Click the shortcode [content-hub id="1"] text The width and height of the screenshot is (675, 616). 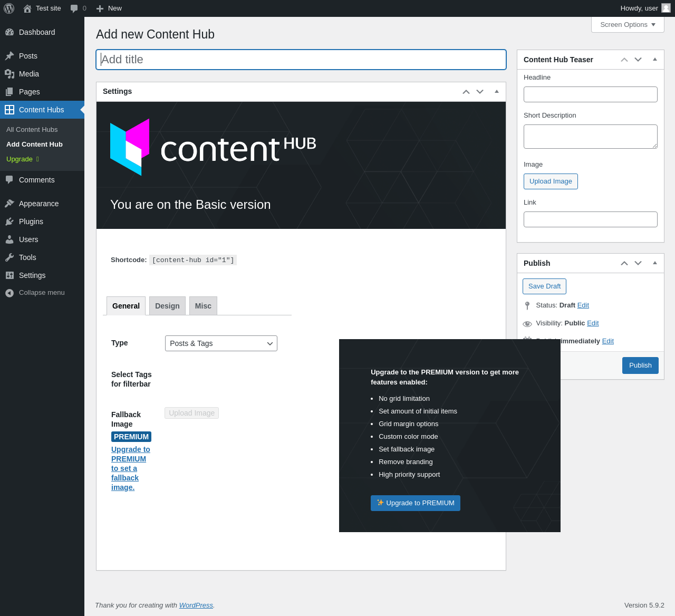[x=193, y=260]
